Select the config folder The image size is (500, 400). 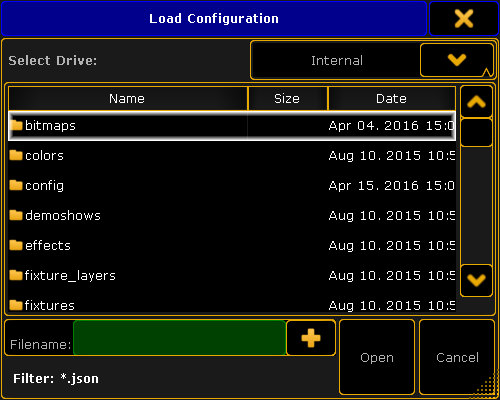pos(232,186)
